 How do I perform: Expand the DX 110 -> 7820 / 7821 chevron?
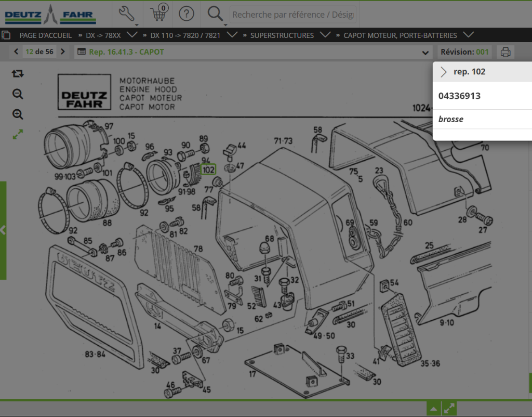[232, 35]
